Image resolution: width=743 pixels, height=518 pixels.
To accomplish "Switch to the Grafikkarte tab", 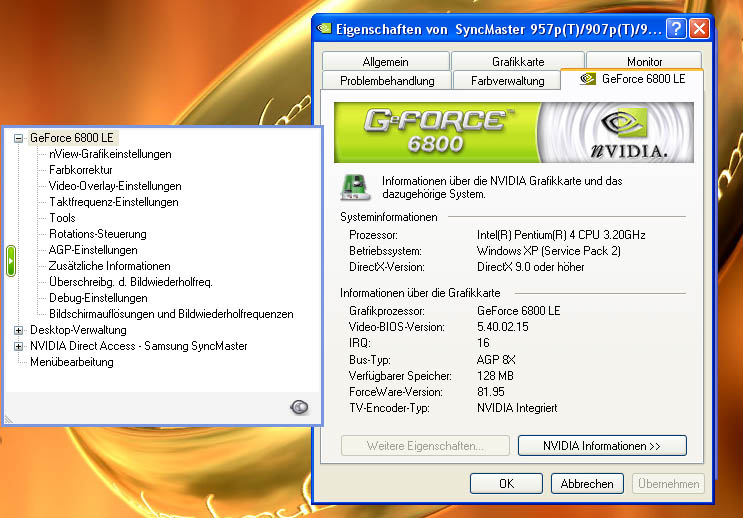I will pos(518,61).
